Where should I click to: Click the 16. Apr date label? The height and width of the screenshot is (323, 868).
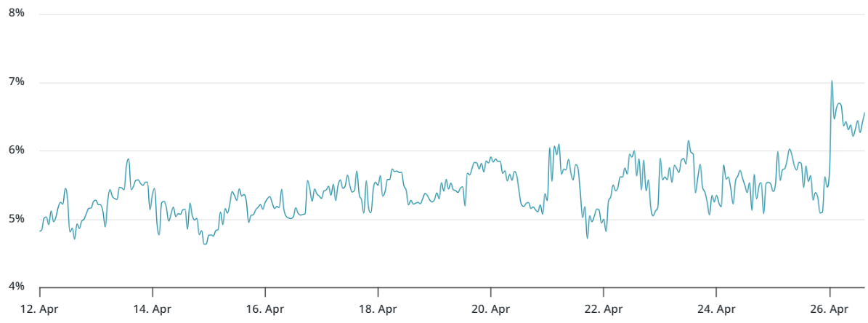coord(265,309)
